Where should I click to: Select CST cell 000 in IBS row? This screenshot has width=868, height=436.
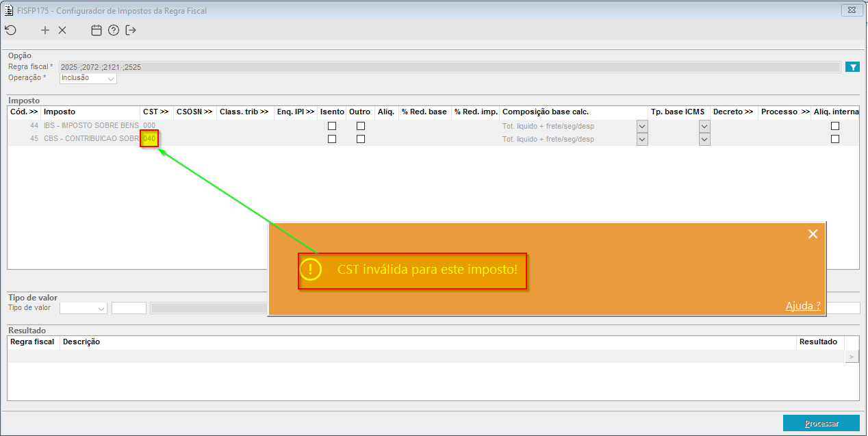(150, 126)
